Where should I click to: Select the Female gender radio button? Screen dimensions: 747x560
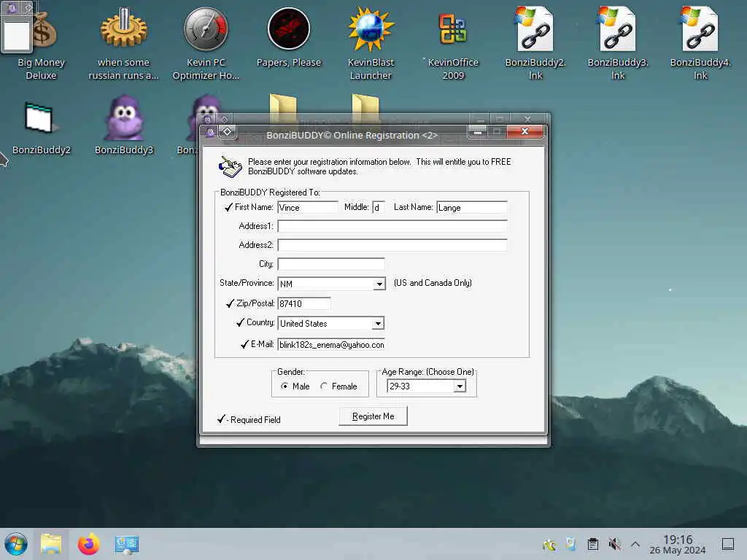point(324,386)
